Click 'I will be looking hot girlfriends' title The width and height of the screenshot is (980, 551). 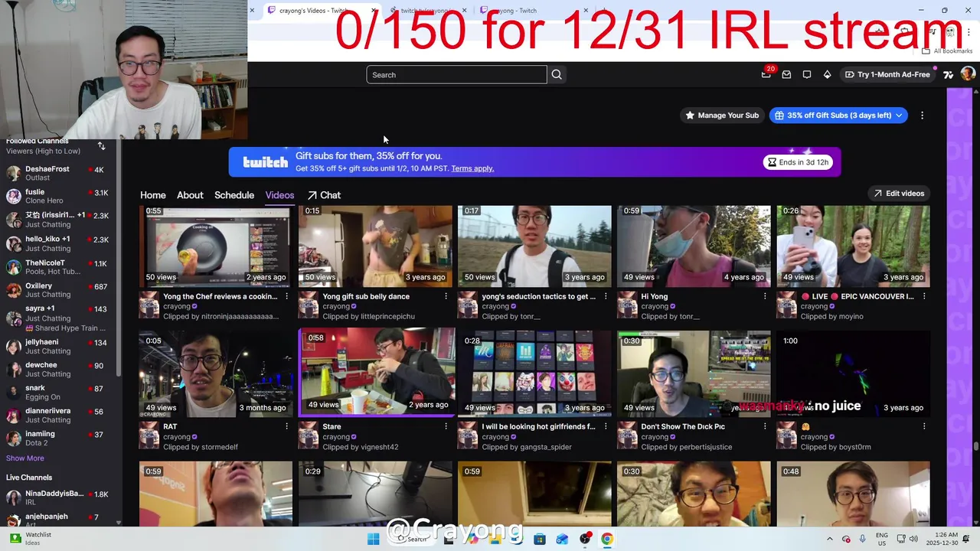tap(538, 426)
